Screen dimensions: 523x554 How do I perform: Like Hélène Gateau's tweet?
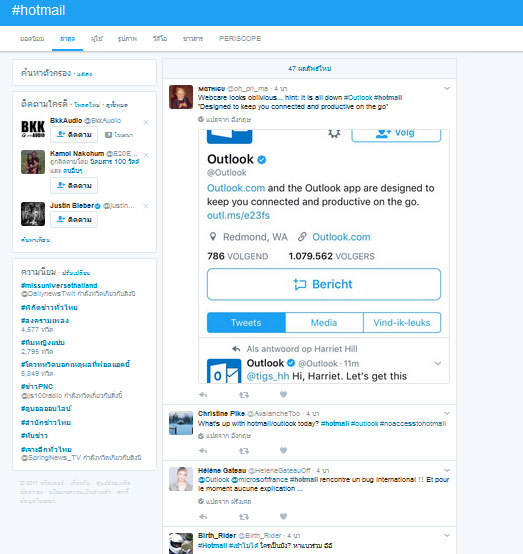(283, 516)
